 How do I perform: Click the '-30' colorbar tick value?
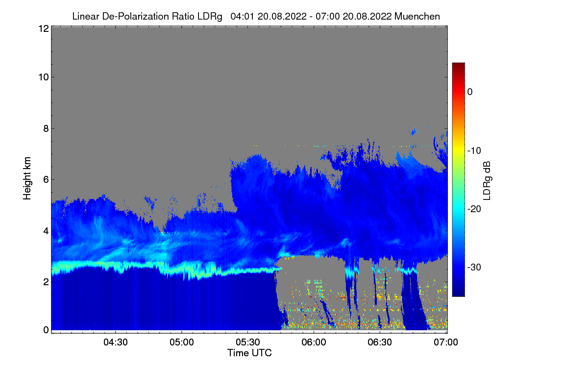[473, 268]
